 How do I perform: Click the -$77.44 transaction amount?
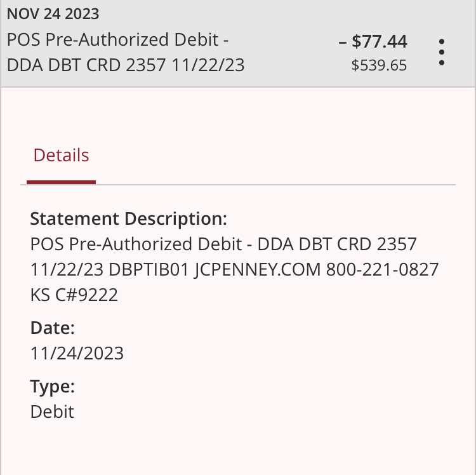373,41
